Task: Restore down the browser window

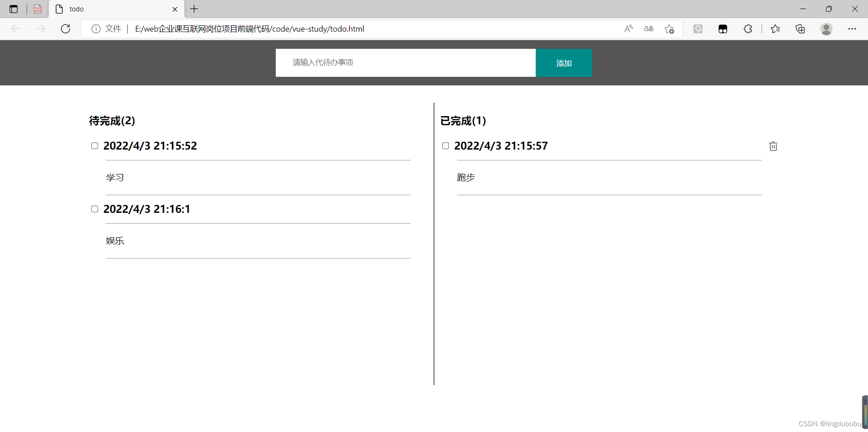Action: tap(829, 9)
